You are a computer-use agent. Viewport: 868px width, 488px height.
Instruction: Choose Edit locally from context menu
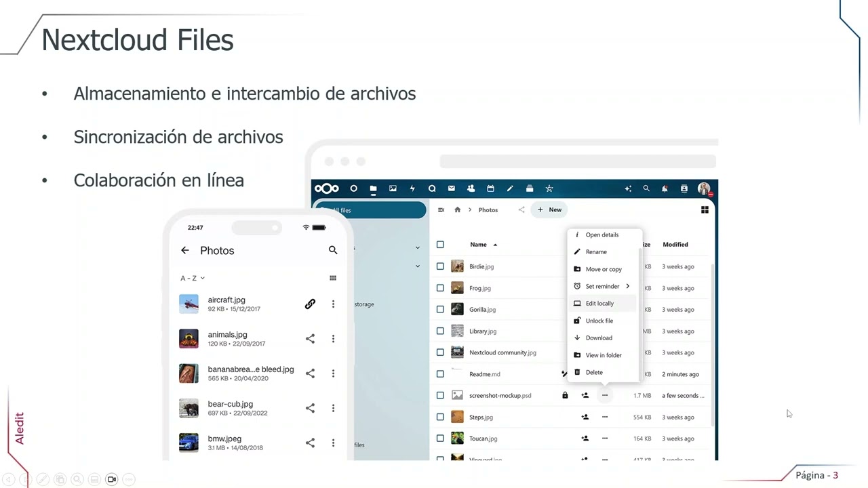tap(599, 304)
